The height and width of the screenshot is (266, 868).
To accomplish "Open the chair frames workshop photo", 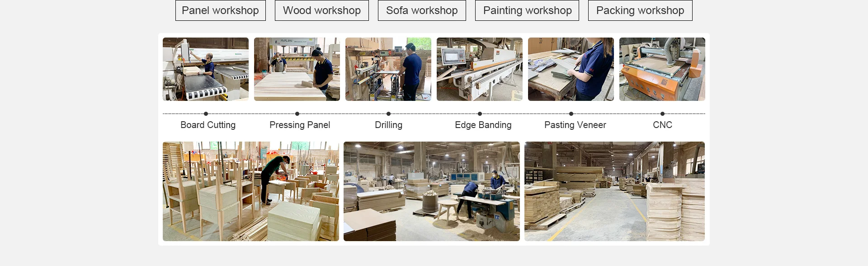I will 251,191.
